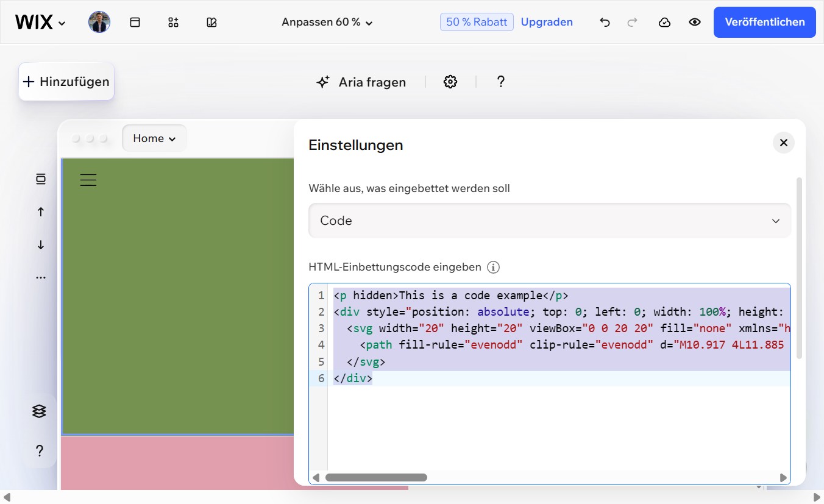This screenshot has width=824, height=504.
Task: Open the apps grid icon in top bar
Action: click(x=173, y=22)
